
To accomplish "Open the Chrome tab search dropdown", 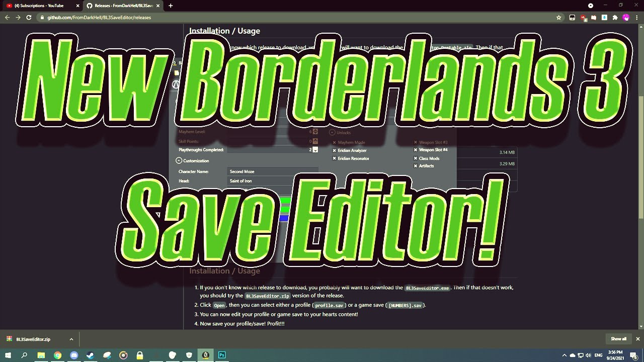I will [591, 6].
